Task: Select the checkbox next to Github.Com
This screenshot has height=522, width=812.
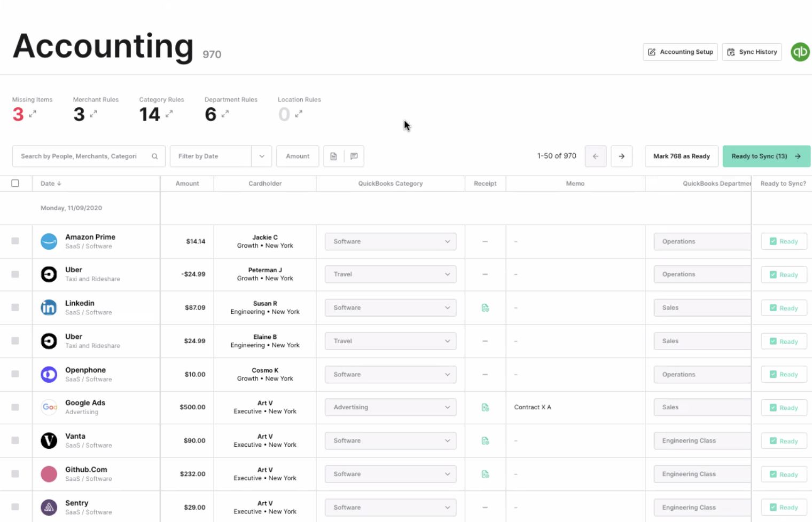Action: (15, 474)
